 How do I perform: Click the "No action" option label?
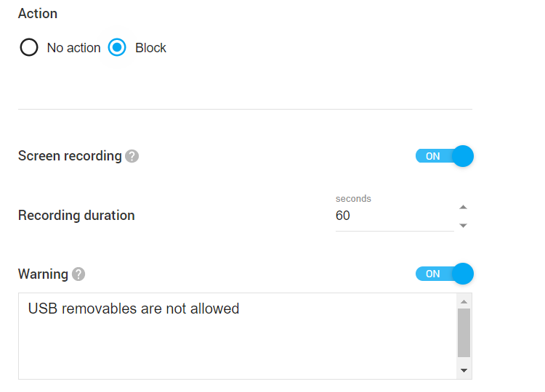point(73,48)
